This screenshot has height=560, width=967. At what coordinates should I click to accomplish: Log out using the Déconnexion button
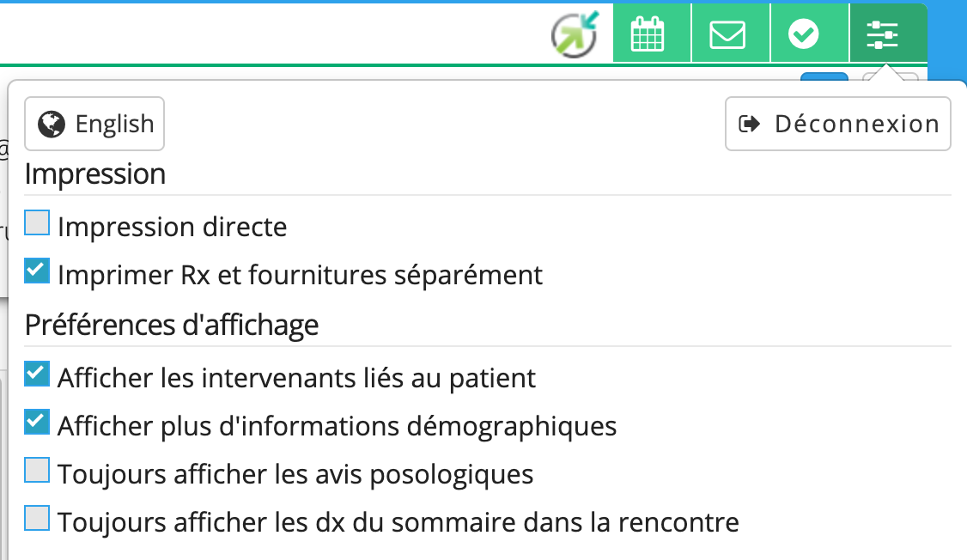pos(838,125)
